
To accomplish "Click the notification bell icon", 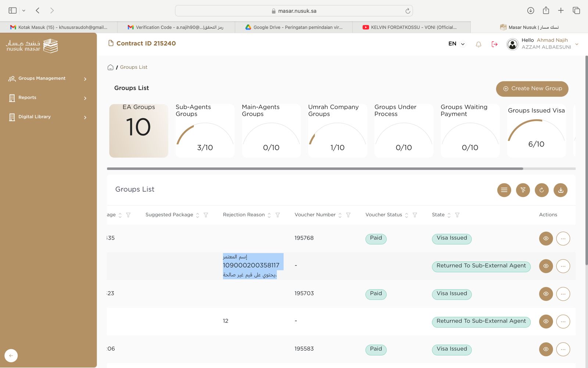I will tap(478, 44).
